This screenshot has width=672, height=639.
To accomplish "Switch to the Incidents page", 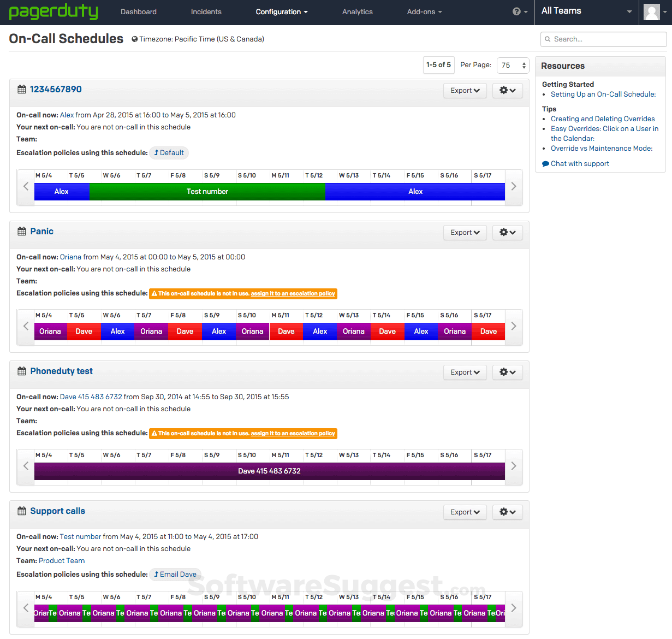I will 205,11.
